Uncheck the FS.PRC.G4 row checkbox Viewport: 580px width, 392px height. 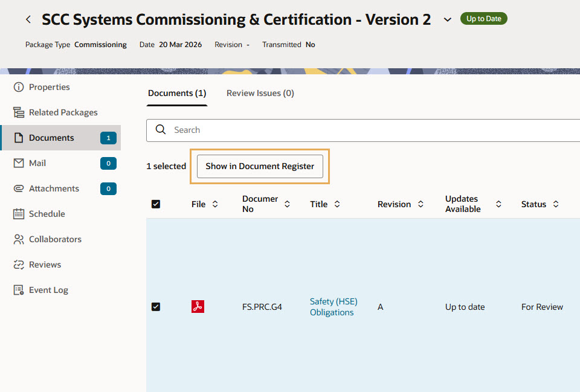(156, 307)
